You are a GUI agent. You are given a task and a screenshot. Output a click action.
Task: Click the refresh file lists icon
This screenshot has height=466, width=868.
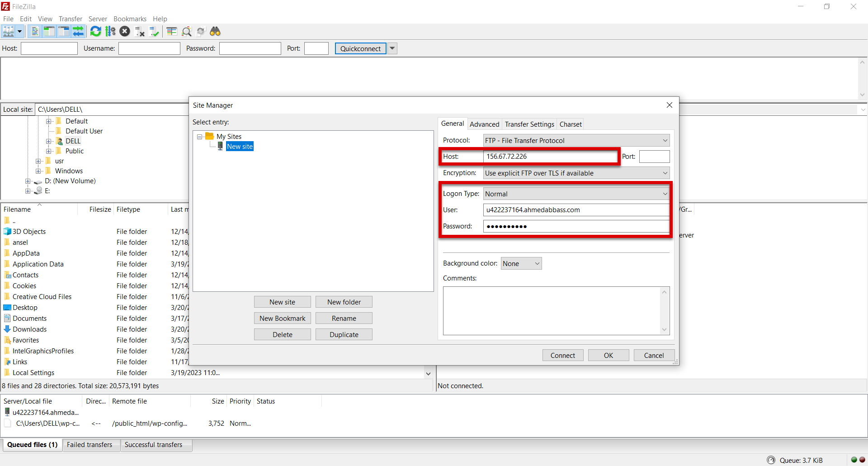96,31
